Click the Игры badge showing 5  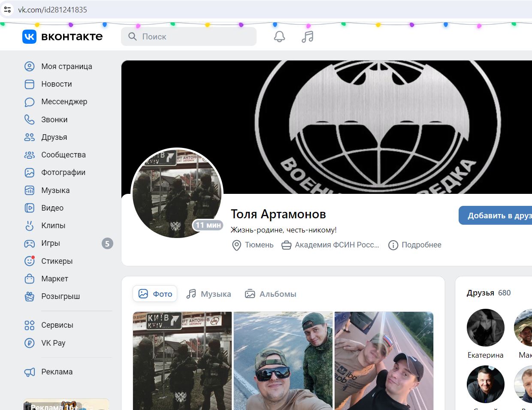[x=107, y=244]
